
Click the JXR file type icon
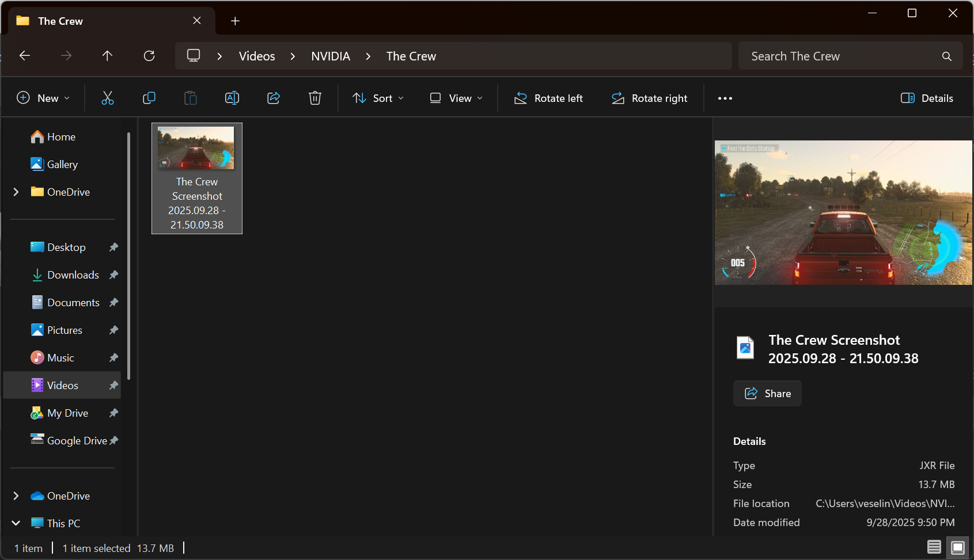point(745,348)
